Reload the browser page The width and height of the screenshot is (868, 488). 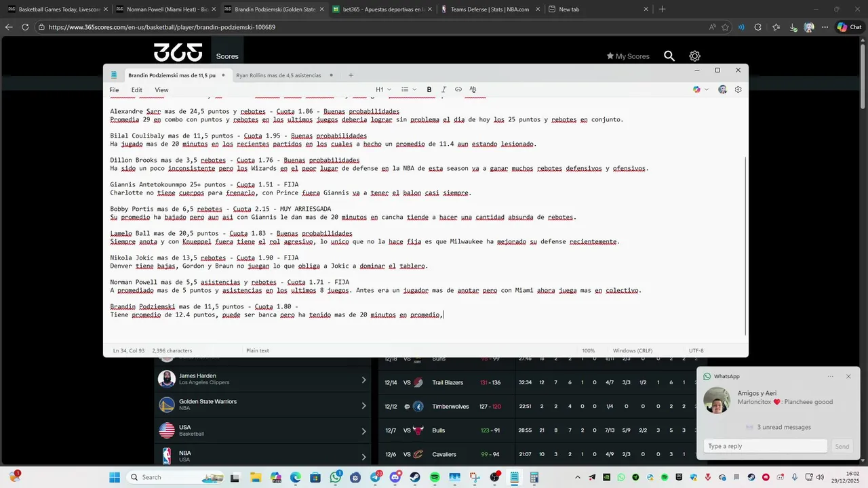pyautogui.click(x=25, y=27)
